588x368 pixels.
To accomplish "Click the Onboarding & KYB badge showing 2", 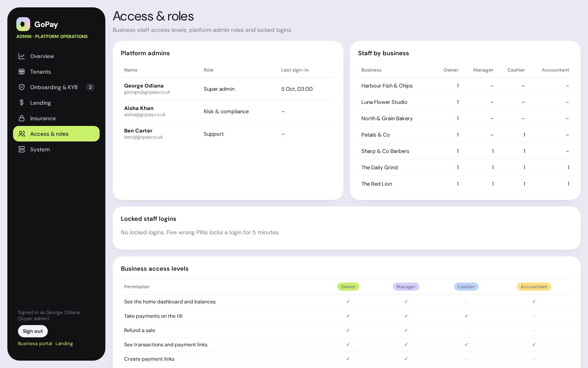I will [90, 87].
